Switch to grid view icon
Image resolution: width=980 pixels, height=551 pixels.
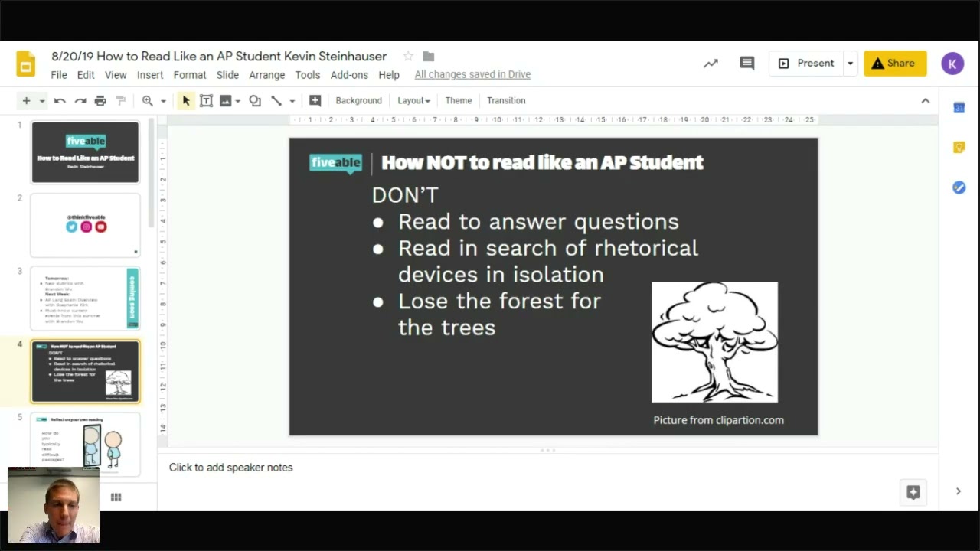(x=116, y=497)
